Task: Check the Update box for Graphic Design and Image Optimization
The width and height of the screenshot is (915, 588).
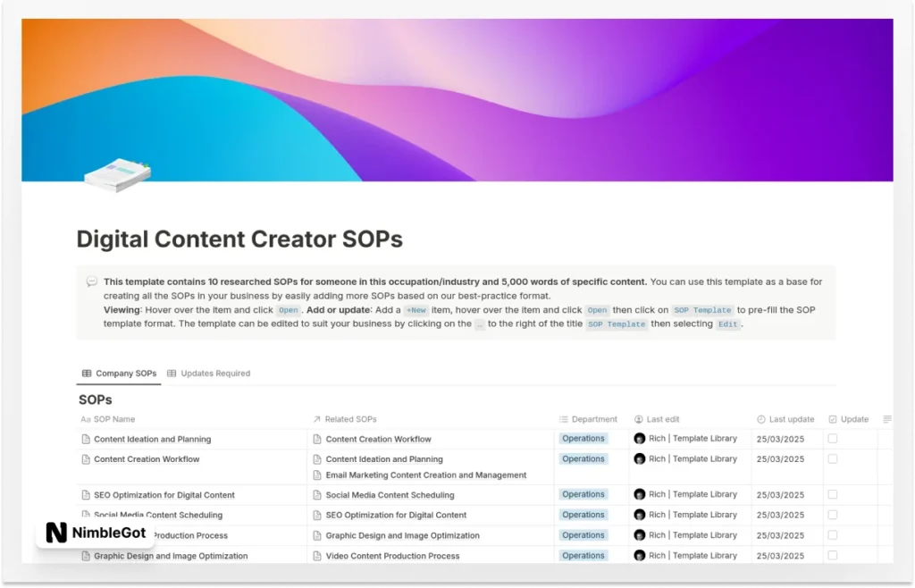Action: (832, 555)
